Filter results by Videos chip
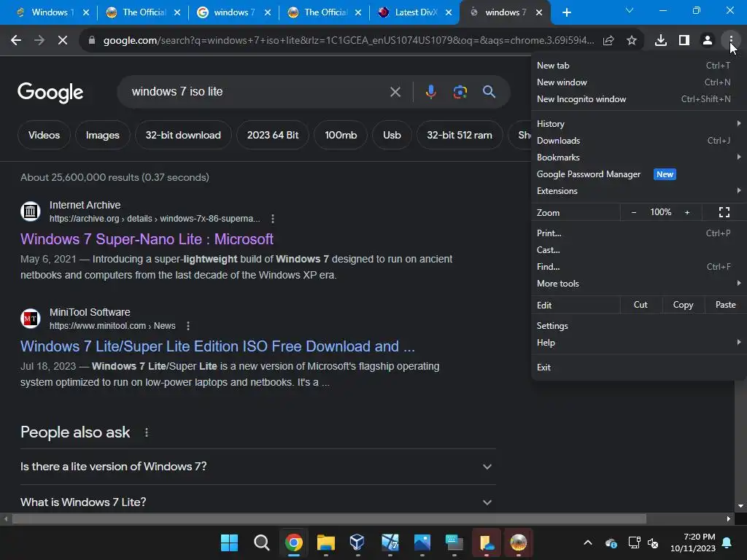Screen dimensions: 747x560 click(x=44, y=135)
